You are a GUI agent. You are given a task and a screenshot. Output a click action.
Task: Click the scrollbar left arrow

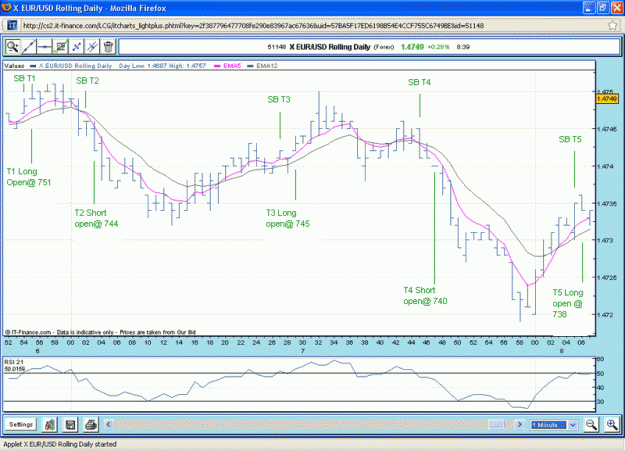(108, 425)
